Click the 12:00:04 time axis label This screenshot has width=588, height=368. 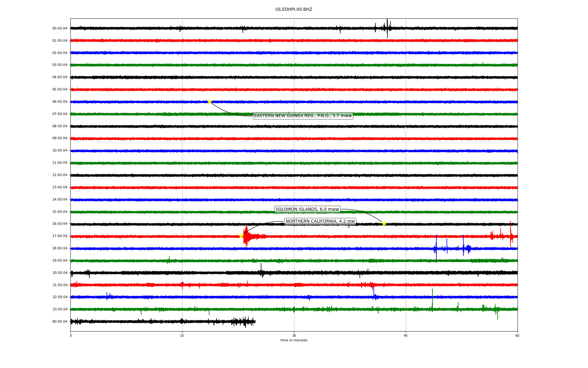[x=60, y=175]
